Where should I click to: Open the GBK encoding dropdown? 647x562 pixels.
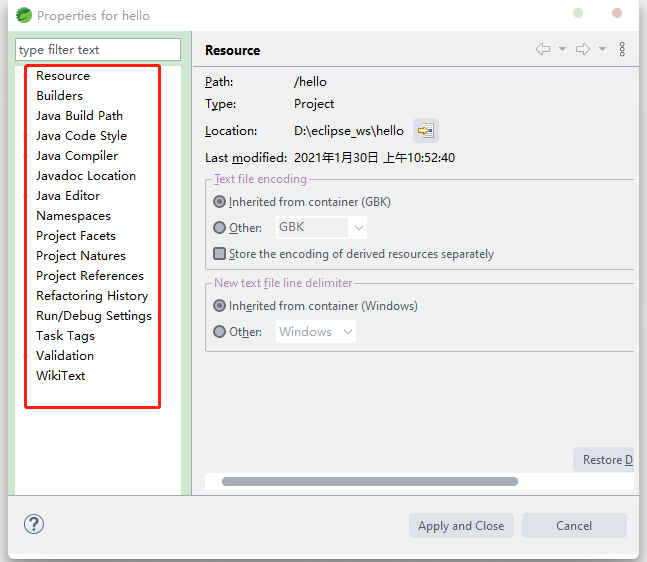point(321,227)
